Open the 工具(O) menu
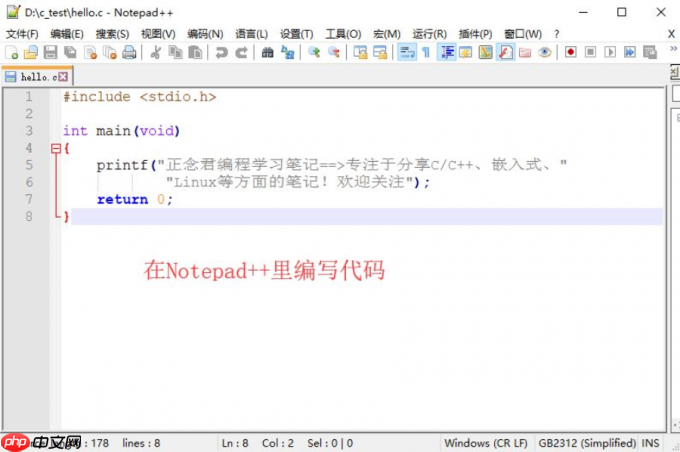The width and height of the screenshot is (680, 452). tap(343, 34)
